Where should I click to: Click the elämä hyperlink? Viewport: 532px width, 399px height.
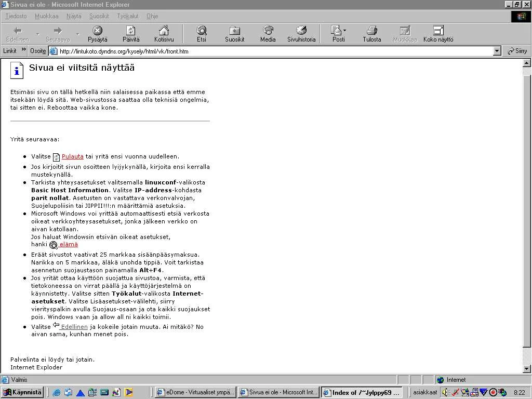point(68,244)
